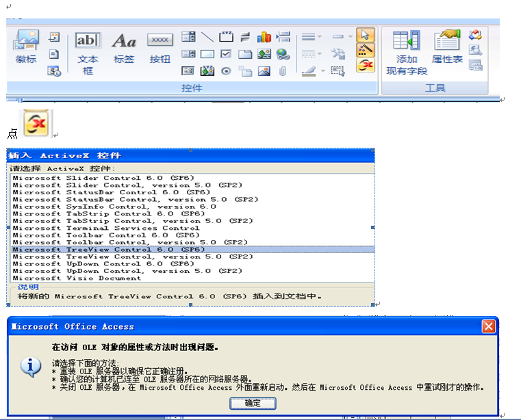Choose the toggle button control icon
The width and height of the screenshot is (521, 420).
[245, 36]
